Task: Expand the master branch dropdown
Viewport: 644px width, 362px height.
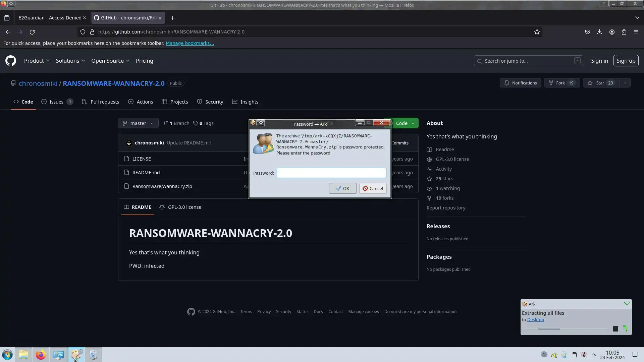Action: [138, 123]
